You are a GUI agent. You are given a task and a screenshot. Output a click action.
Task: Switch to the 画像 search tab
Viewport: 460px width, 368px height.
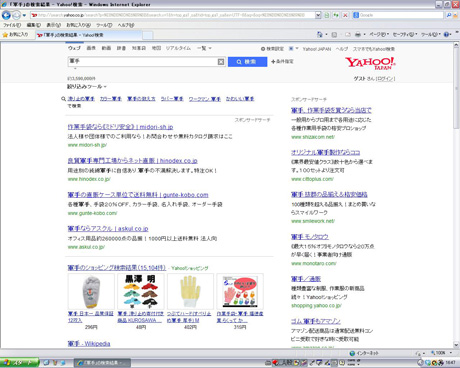point(91,48)
